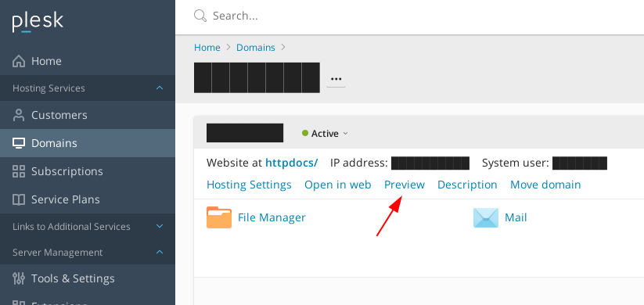Screen dimensions: 644x305
Task: Click the Plesk logo
Action: (38, 22)
